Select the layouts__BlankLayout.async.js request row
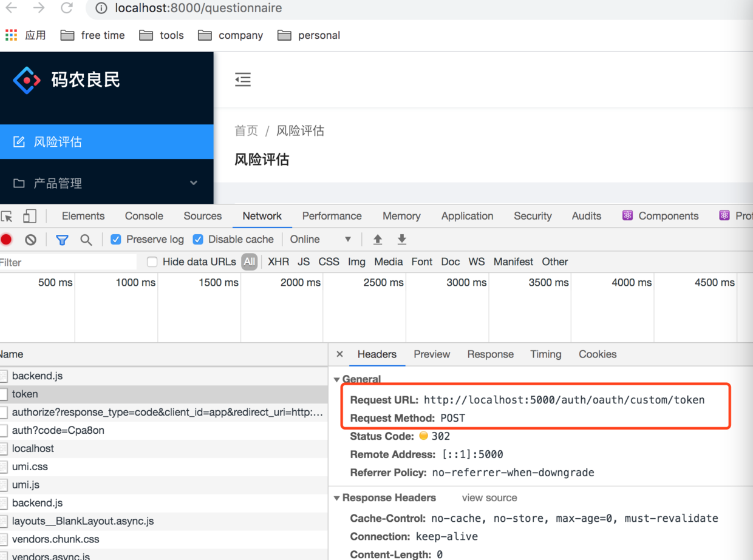The width and height of the screenshot is (753, 560). tap(164, 521)
